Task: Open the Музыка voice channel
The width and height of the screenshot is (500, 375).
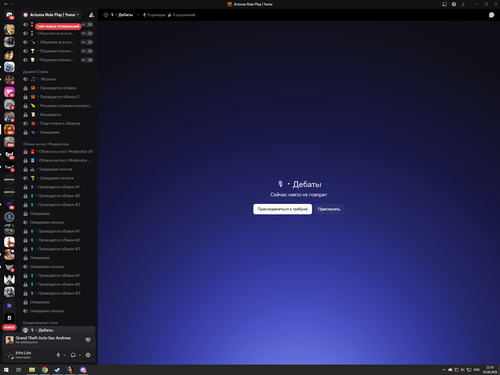Action: coord(58,79)
